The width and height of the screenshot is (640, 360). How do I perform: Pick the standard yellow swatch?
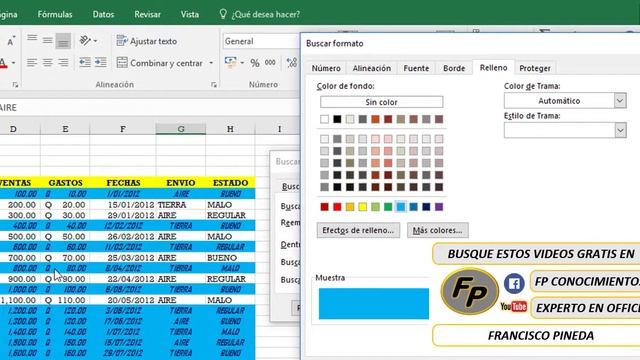pyautogui.click(x=362, y=207)
